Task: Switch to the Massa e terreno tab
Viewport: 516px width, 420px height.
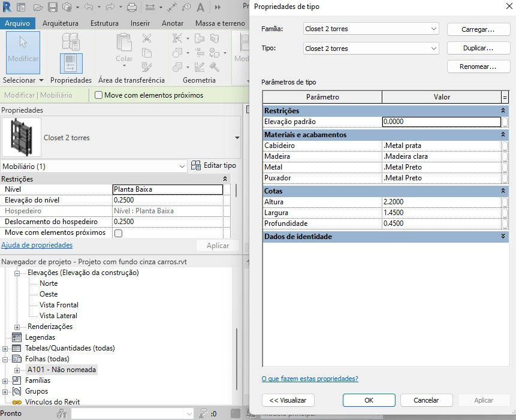Action: click(220, 23)
